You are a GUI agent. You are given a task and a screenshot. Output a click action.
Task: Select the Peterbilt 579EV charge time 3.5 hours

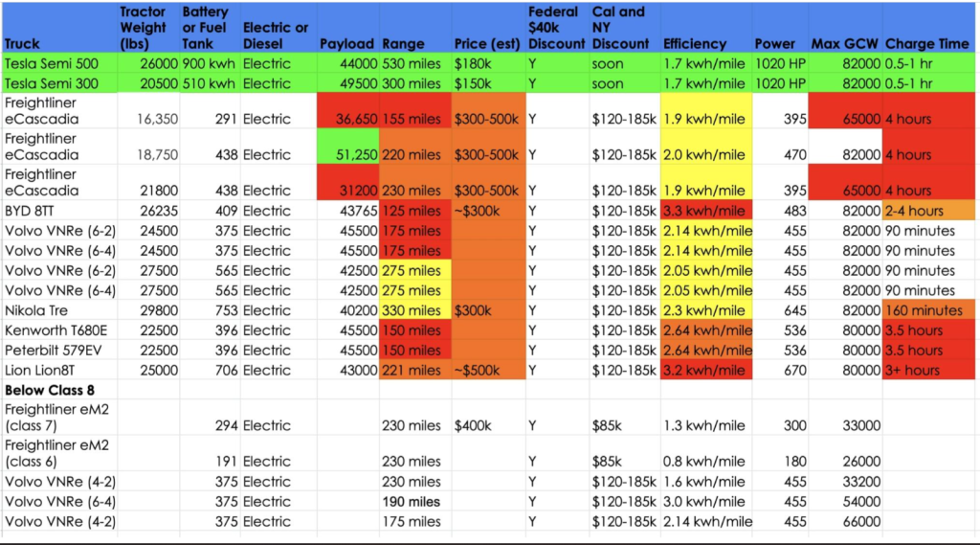pyautogui.click(x=928, y=351)
